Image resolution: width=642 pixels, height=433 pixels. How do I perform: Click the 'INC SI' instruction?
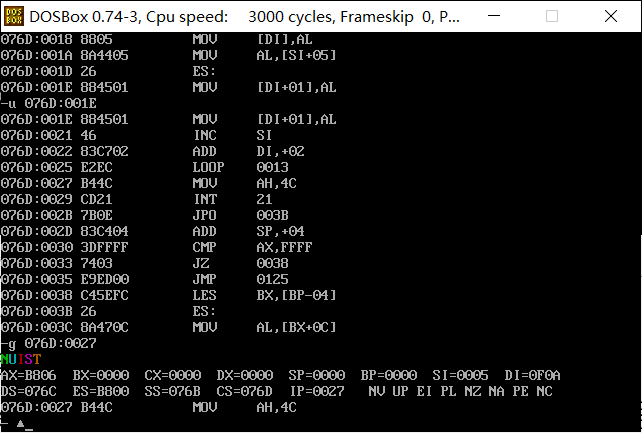click(233, 135)
